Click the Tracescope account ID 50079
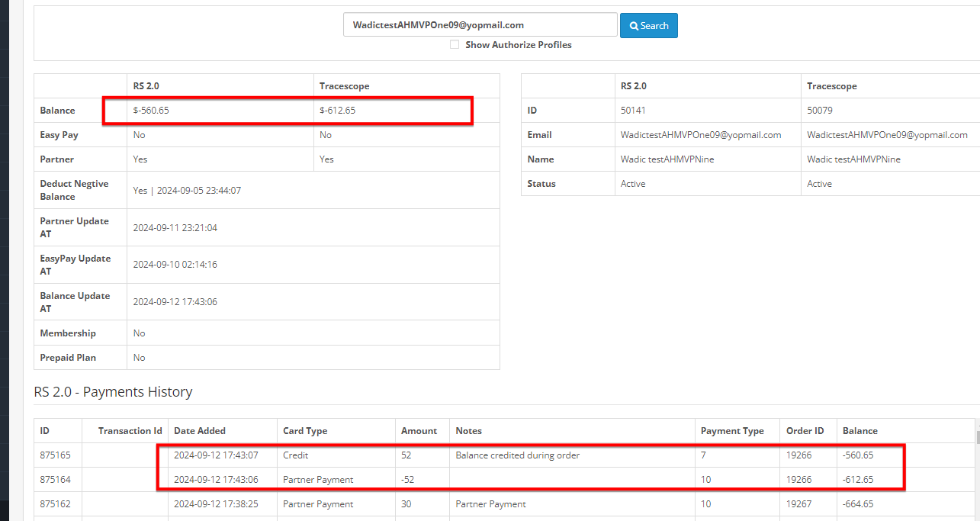Viewport: 980px width, 521px height. click(x=820, y=111)
